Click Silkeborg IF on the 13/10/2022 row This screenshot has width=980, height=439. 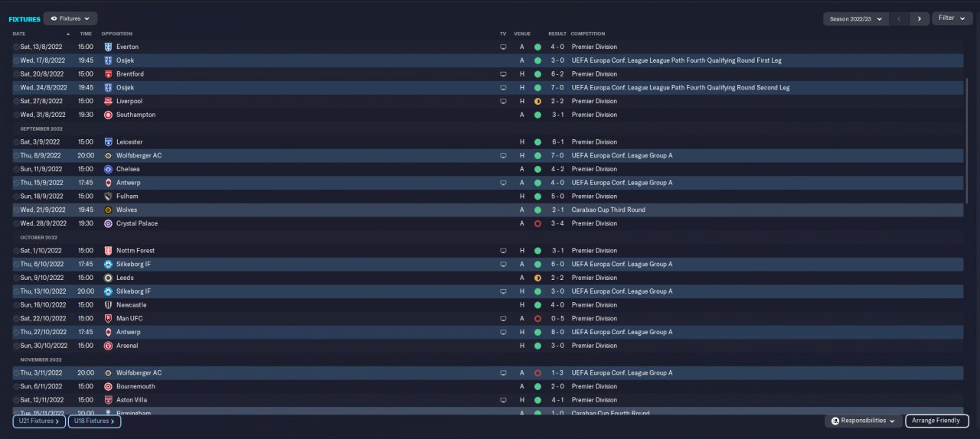coord(133,291)
